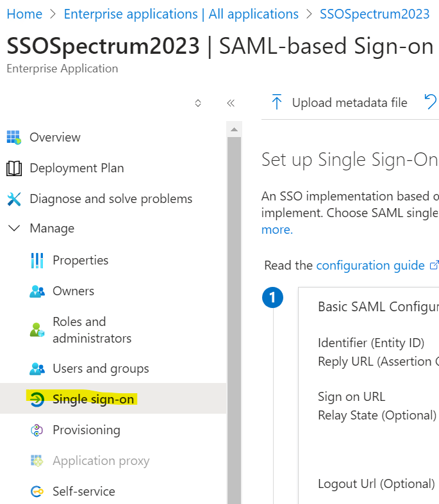
Task: Click the Deployment Plan book icon
Action: [x=13, y=168]
